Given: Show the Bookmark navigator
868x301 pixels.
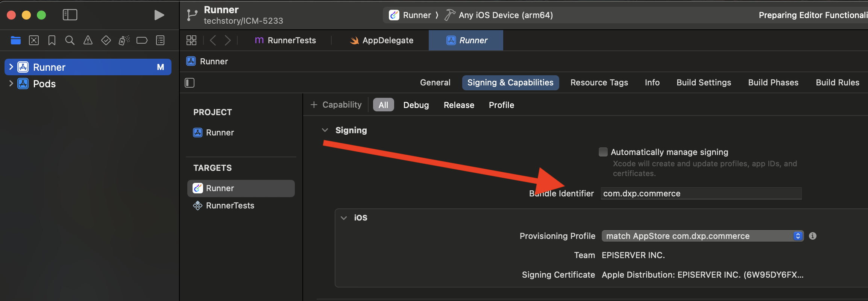Looking at the screenshot, I should [x=52, y=40].
